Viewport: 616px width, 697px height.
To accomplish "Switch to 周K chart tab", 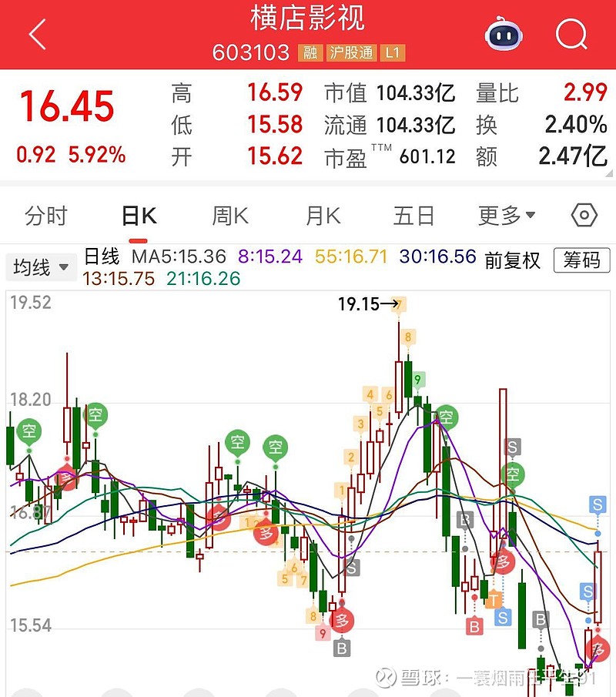I will pyautogui.click(x=230, y=216).
